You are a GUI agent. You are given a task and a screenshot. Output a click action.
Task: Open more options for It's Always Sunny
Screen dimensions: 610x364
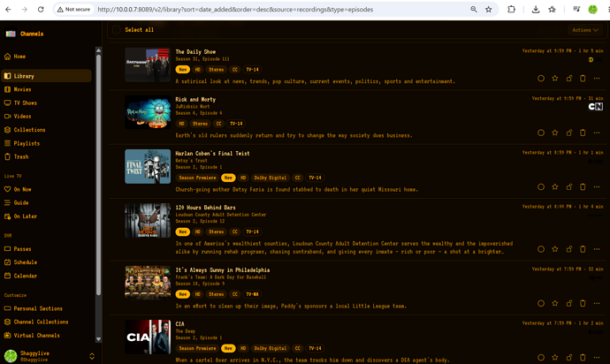coord(597,303)
